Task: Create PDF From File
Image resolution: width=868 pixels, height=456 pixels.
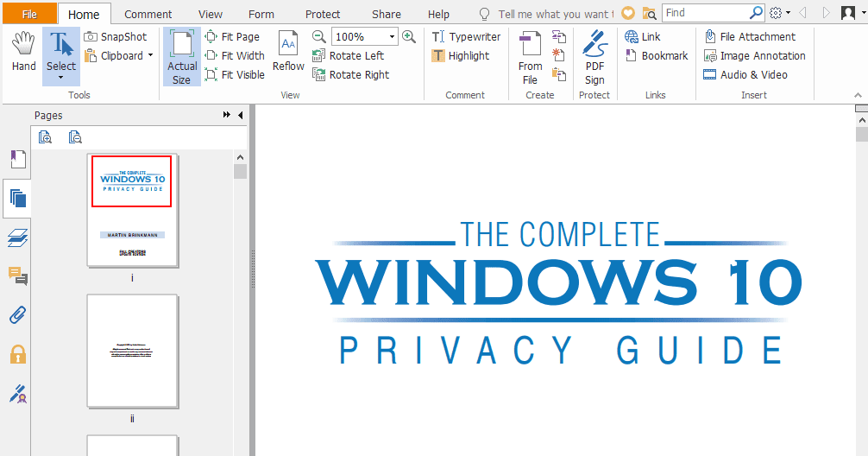Action: [x=531, y=58]
